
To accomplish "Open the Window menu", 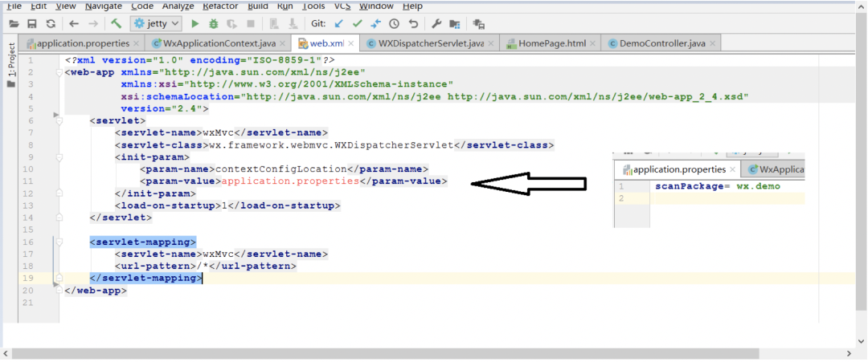I will pos(376,6).
